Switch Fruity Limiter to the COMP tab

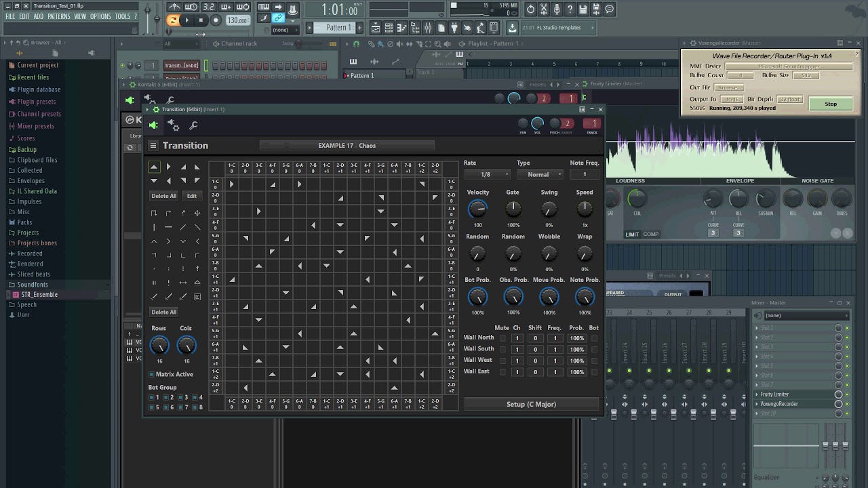[x=651, y=235]
